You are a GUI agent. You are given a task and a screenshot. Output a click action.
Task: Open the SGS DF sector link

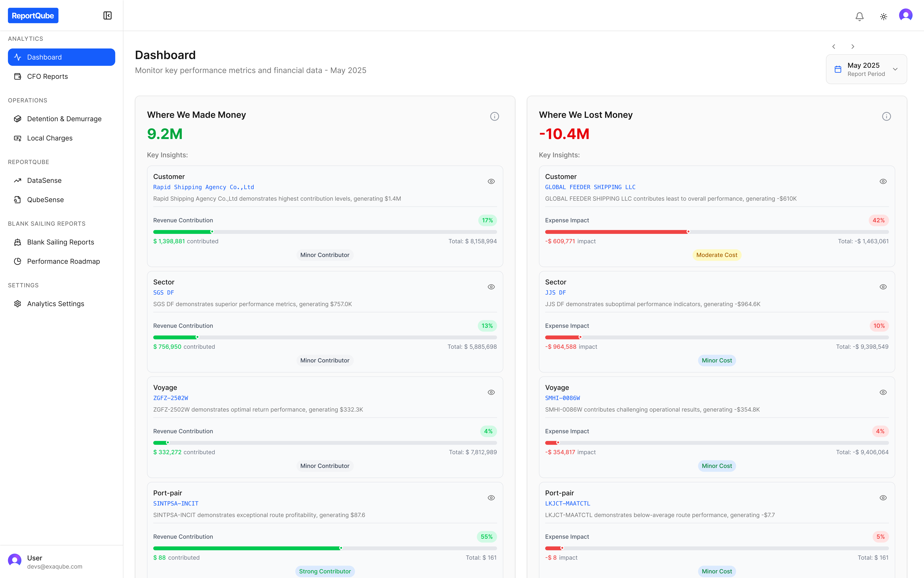(x=163, y=292)
